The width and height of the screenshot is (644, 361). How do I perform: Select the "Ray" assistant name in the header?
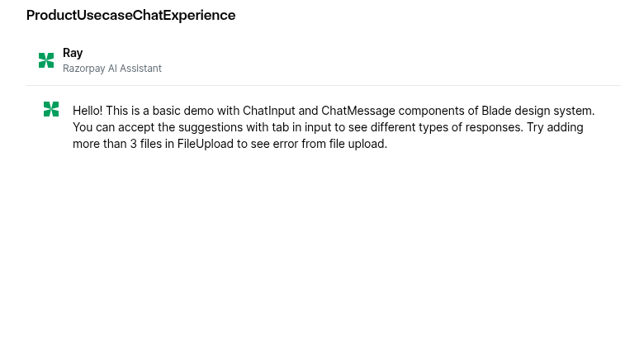click(x=73, y=53)
